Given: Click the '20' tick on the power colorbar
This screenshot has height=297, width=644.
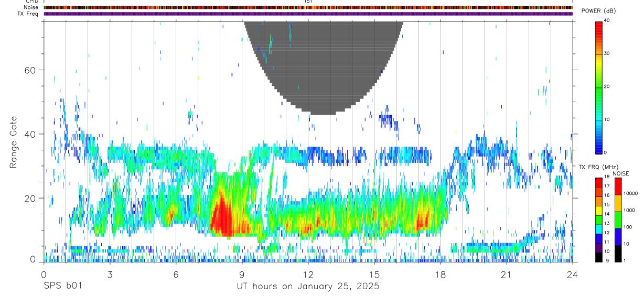Looking at the screenshot, I should click(x=607, y=86).
